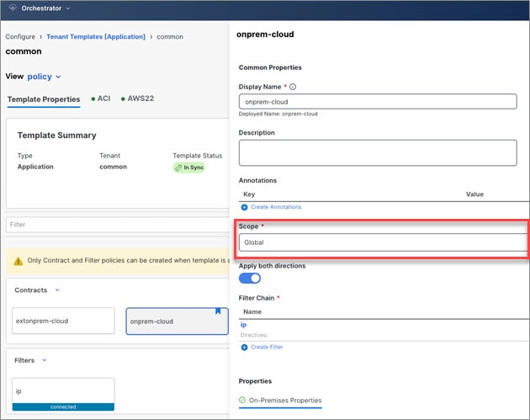This screenshot has width=530, height=420.
Task: Click into the Description text box
Action: click(378, 152)
